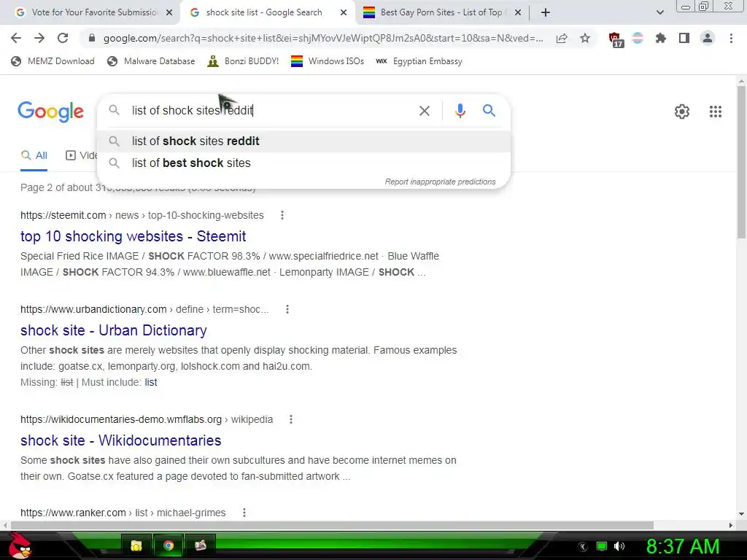This screenshot has height=560, width=747.
Task: Click the ranker.com result URL text
Action: coord(123,513)
